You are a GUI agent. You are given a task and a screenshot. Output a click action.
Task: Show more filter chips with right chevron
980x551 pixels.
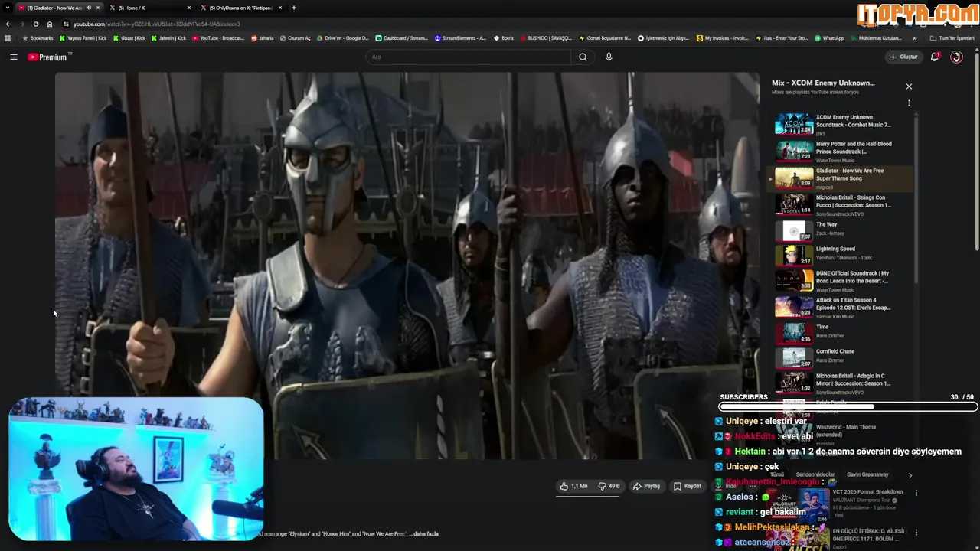click(910, 475)
